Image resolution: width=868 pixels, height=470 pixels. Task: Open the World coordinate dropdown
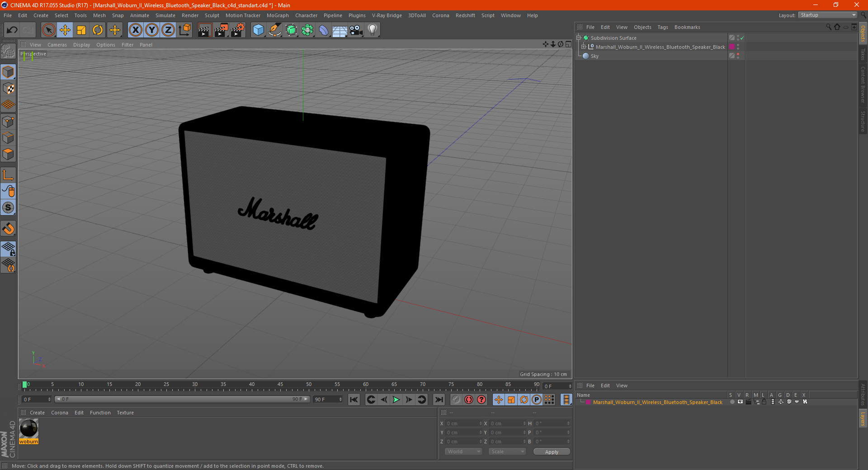(x=463, y=451)
